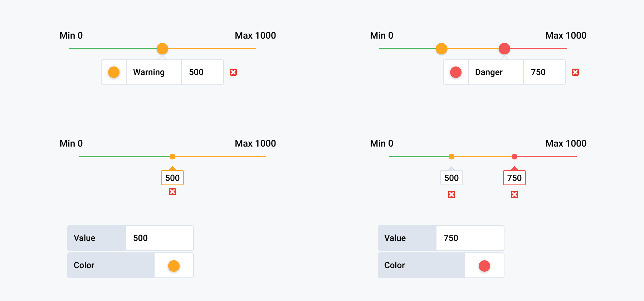The height and width of the screenshot is (301, 644).
Task: Click the Value field showing 750
Action: tap(470, 238)
